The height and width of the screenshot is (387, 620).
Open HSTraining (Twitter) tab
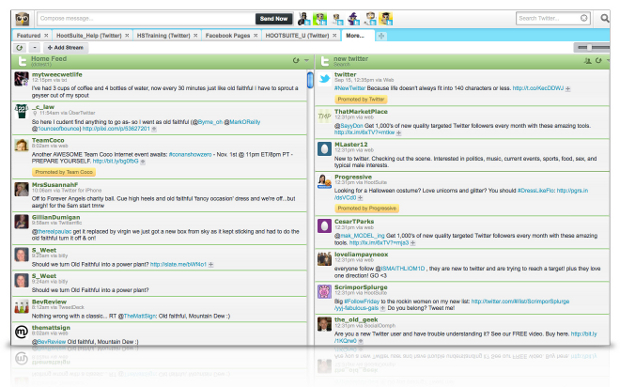(x=163, y=36)
